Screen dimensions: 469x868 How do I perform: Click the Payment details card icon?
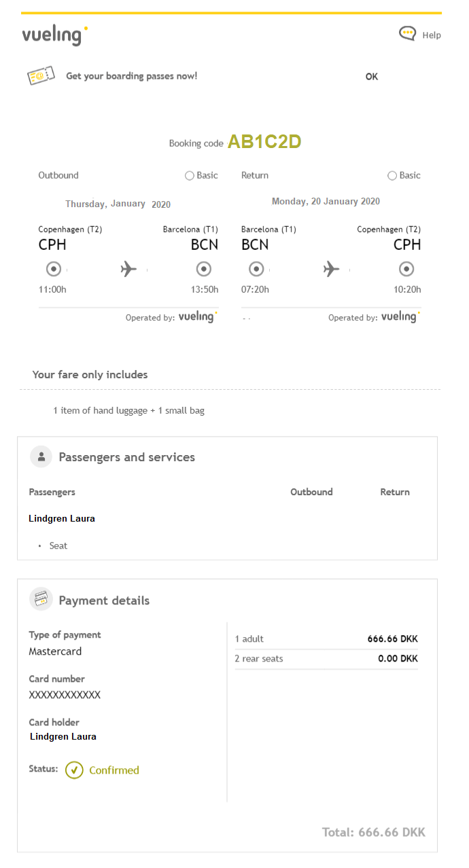click(41, 600)
